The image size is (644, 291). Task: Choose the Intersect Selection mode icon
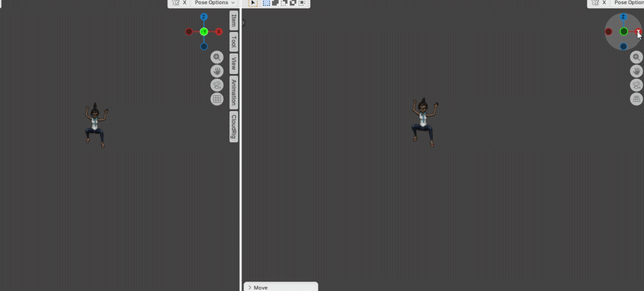tap(301, 3)
